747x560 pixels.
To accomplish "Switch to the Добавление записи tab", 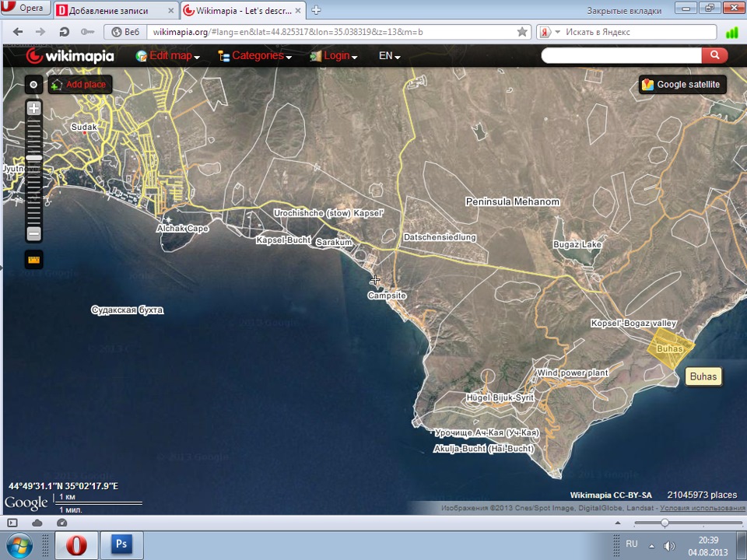I will (x=115, y=10).
